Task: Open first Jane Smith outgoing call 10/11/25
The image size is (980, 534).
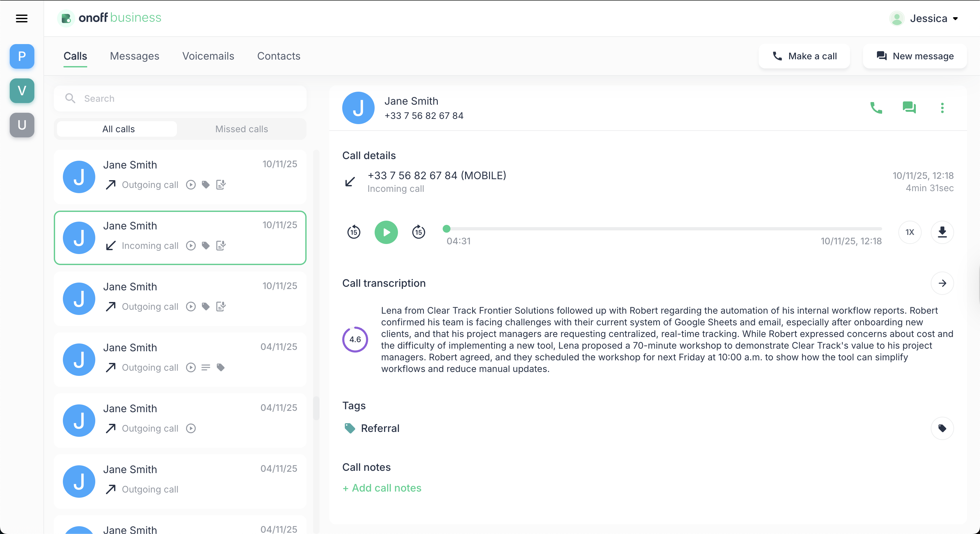Action: coord(180,177)
